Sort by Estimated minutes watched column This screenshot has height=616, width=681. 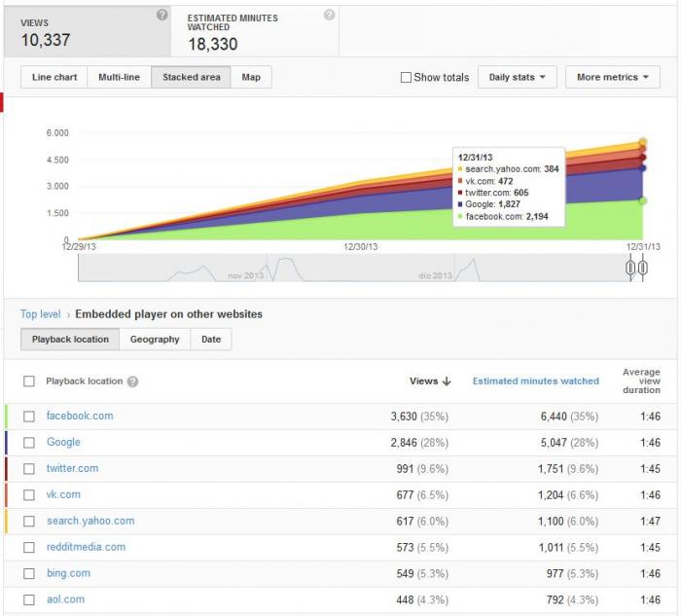[535, 381]
